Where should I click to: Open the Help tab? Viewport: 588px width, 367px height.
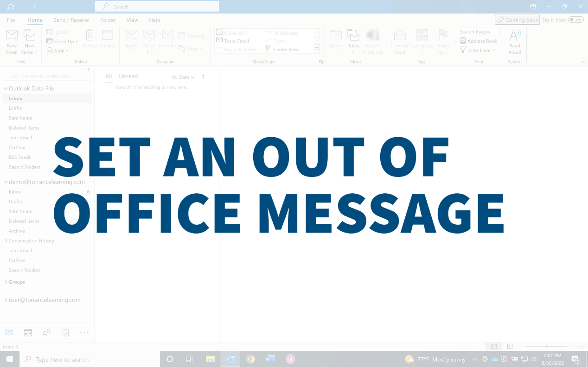(154, 20)
